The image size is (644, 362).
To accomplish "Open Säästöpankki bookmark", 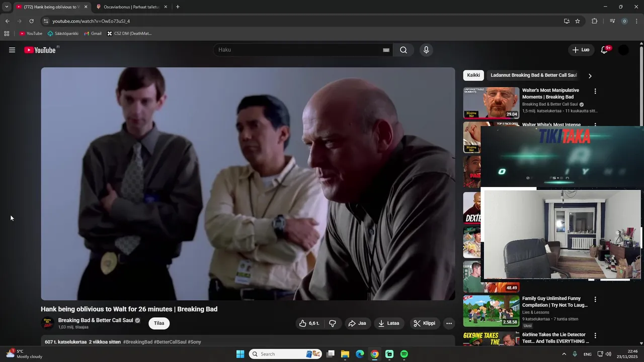I will pos(63,34).
